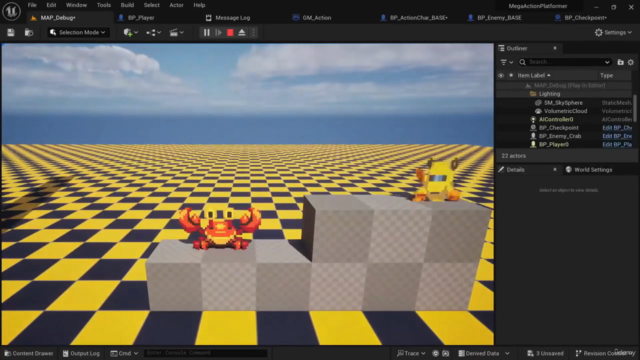Click the browse content folder icon

click(x=29, y=32)
